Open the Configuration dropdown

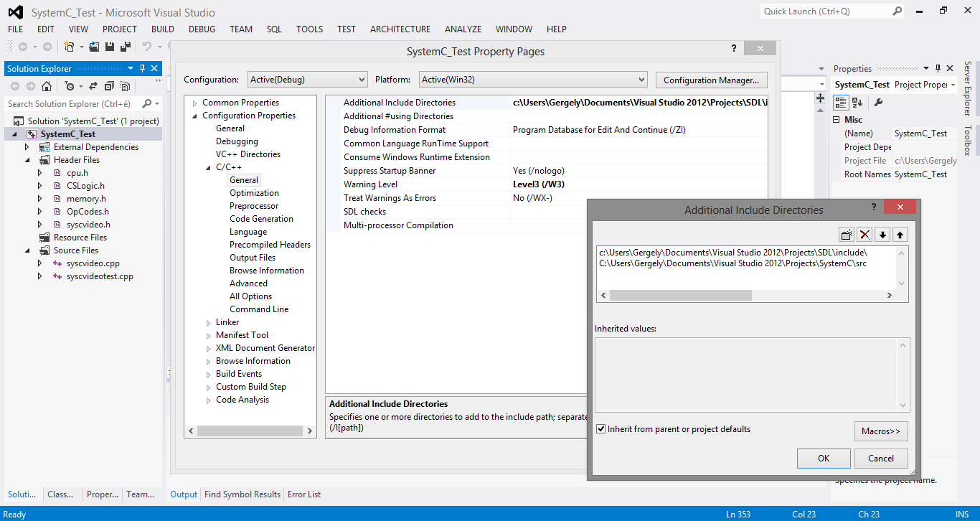(x=361, y=80)
